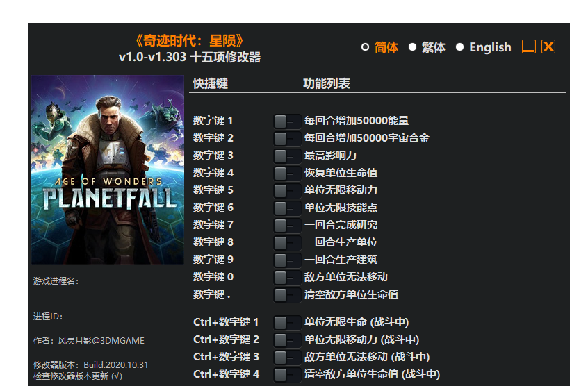Toggle 每回合增加50000能量 switch
Viewport: 588px width, 386px height.
pyautogui.click(x=287, y=121)
